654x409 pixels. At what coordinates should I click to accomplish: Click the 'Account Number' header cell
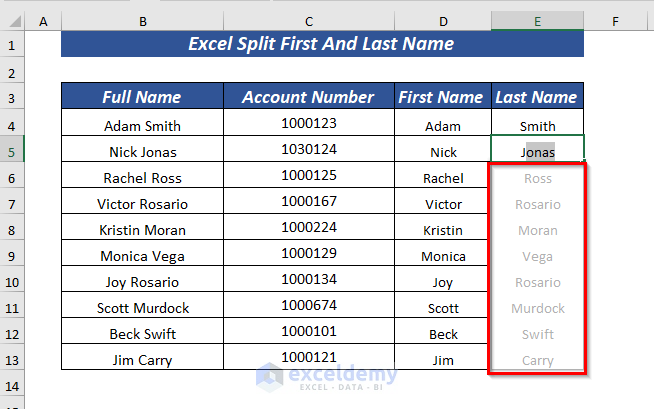click(x=308, y=97)
